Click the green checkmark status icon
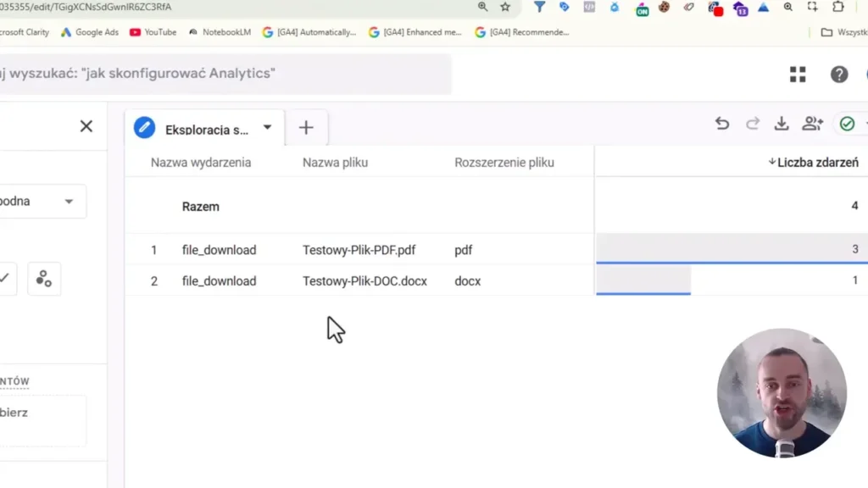Screen dimensions: 868x488 (847, 124)
